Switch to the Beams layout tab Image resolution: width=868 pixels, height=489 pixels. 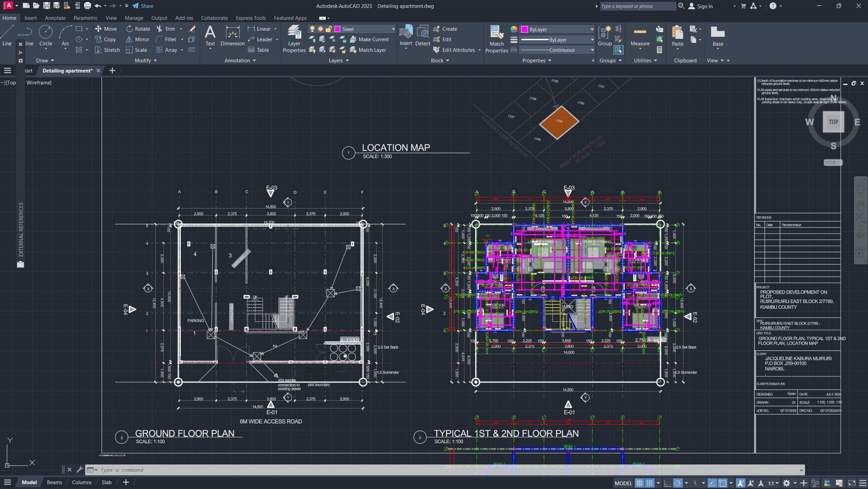click(54, 483)
